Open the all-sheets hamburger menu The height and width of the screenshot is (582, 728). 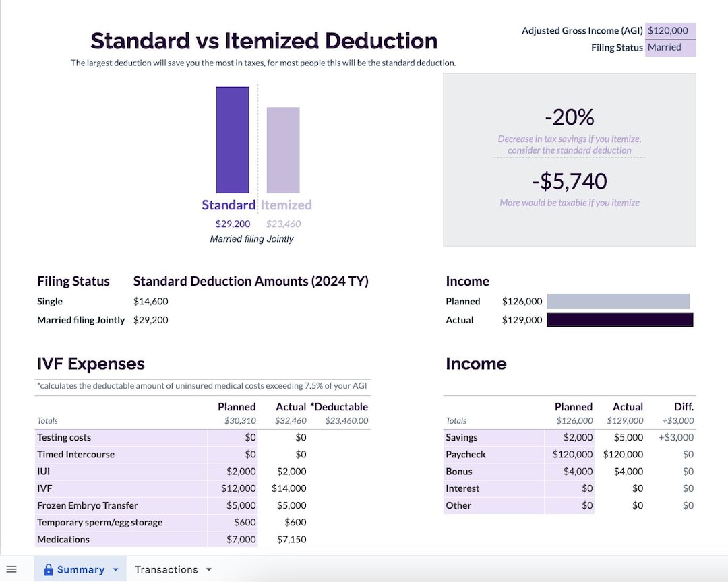(x=12, y=569)
